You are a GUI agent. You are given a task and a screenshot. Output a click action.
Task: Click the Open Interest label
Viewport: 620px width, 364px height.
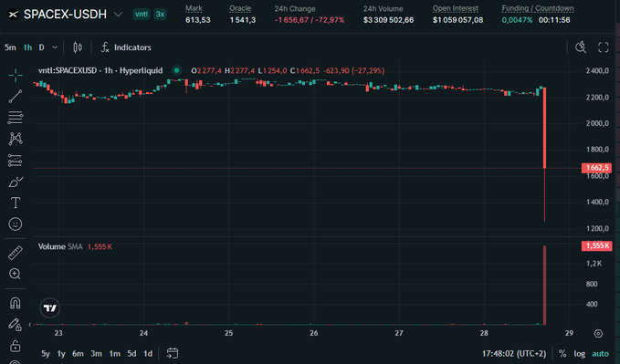(455, 8)
